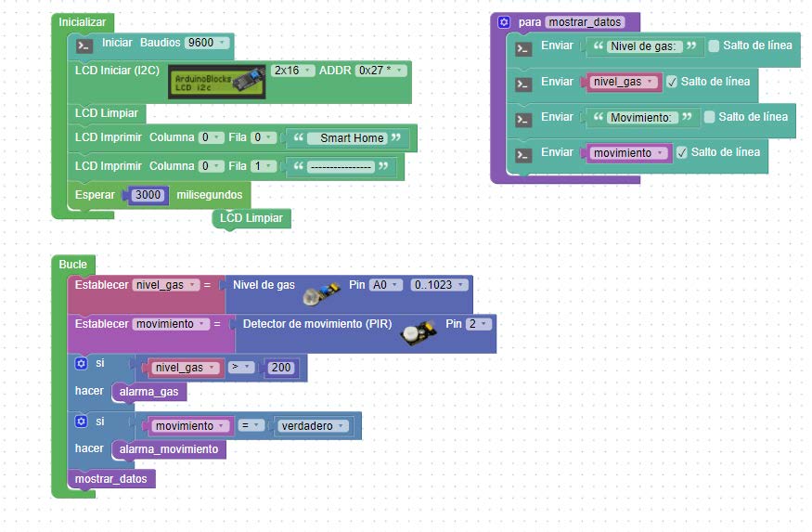Click the gas sensor image in Nivel de gas block
This screenshot has height=532, width=812.
[x=321, y=293]
